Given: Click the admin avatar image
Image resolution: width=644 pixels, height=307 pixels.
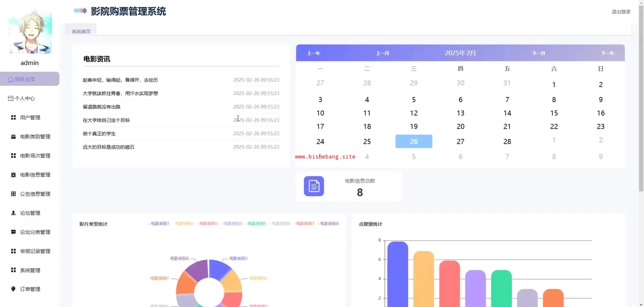Looking at the screenshot, I should point(30,32).
